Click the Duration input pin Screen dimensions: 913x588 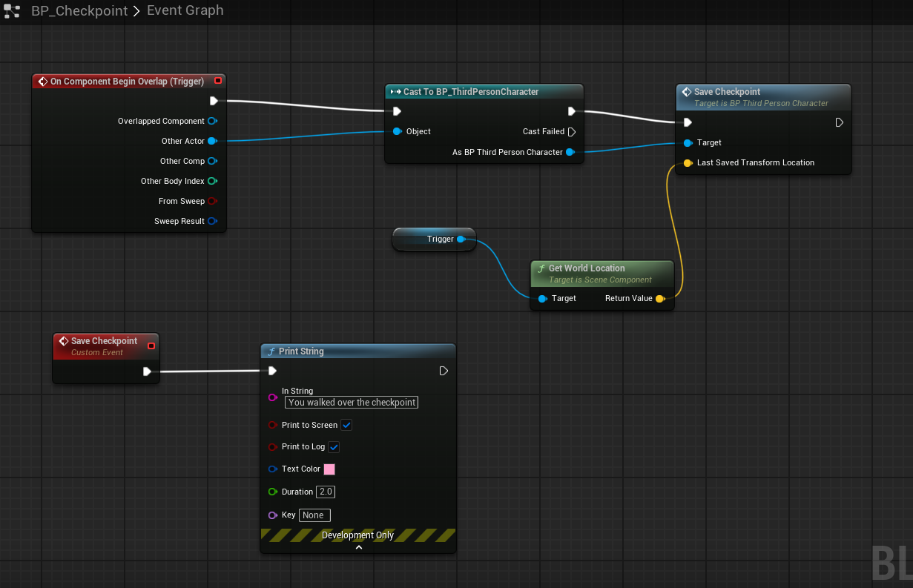[x=273, y=492]
